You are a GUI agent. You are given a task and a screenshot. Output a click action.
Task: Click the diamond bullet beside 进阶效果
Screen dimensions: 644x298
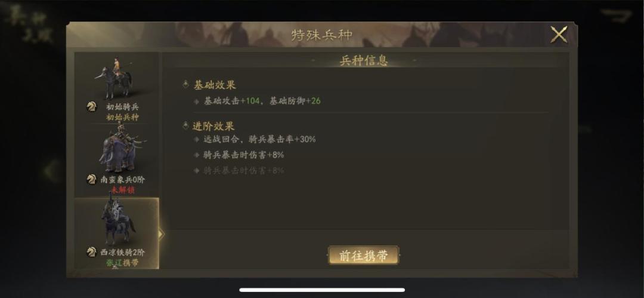pos(186,125)
